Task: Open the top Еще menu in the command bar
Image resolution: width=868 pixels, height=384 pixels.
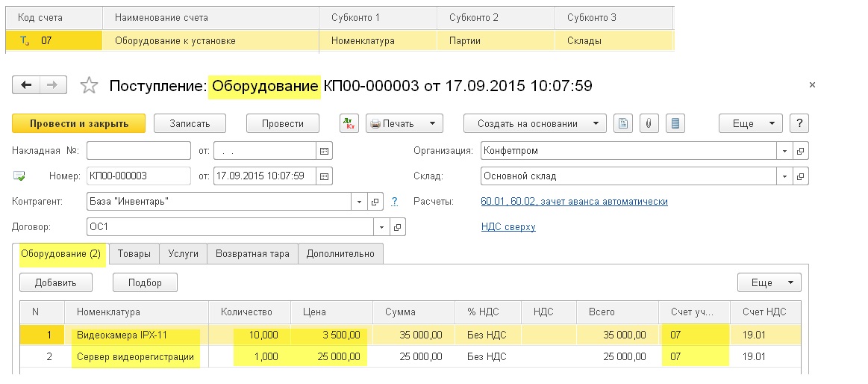Action: point(751,123)
